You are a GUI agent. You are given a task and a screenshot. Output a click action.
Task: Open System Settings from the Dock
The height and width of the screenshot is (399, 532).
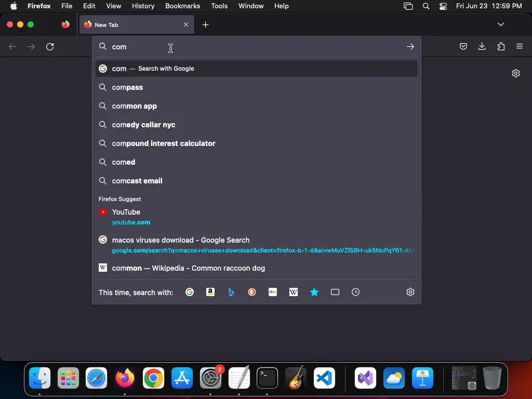click(x=210, y=378)
